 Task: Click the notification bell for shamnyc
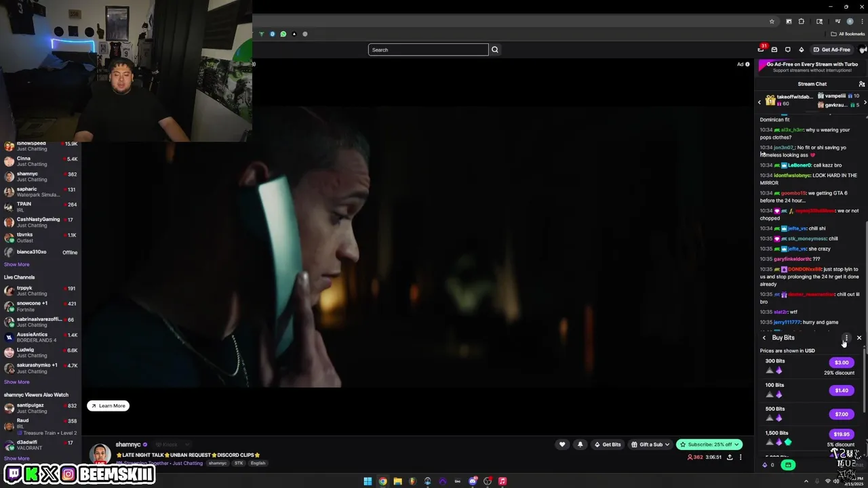(580, 445)
